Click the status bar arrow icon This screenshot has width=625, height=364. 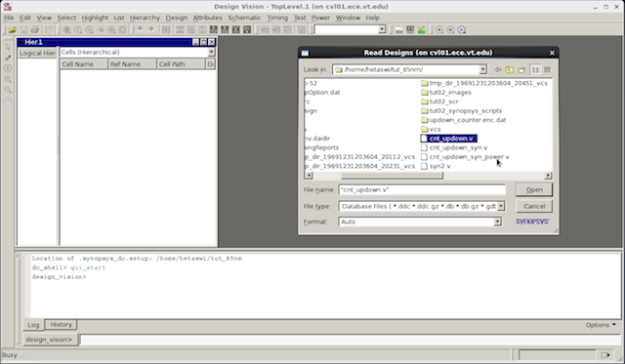(x=605, y=355)
